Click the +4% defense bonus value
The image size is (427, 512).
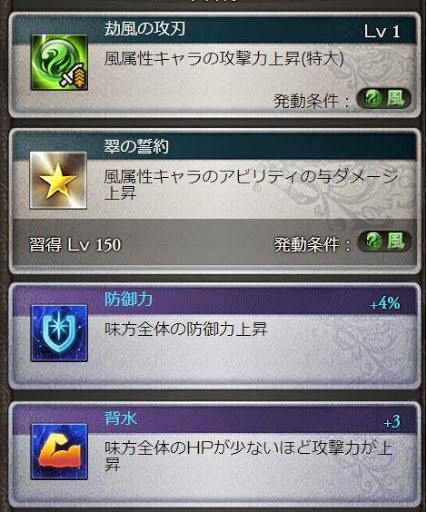tap(385, 303)
